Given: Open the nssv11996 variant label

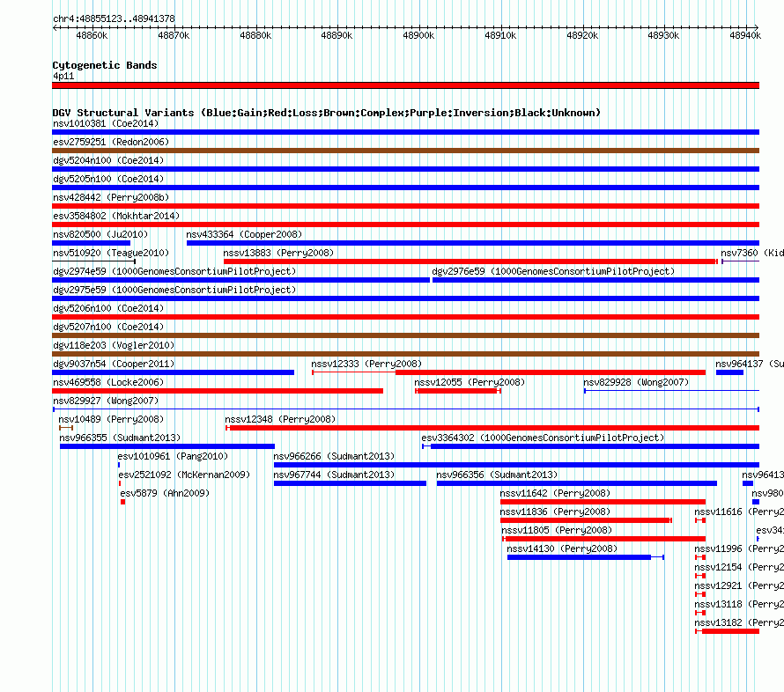Looking at the screenshot, I should [x=739, y=548].
